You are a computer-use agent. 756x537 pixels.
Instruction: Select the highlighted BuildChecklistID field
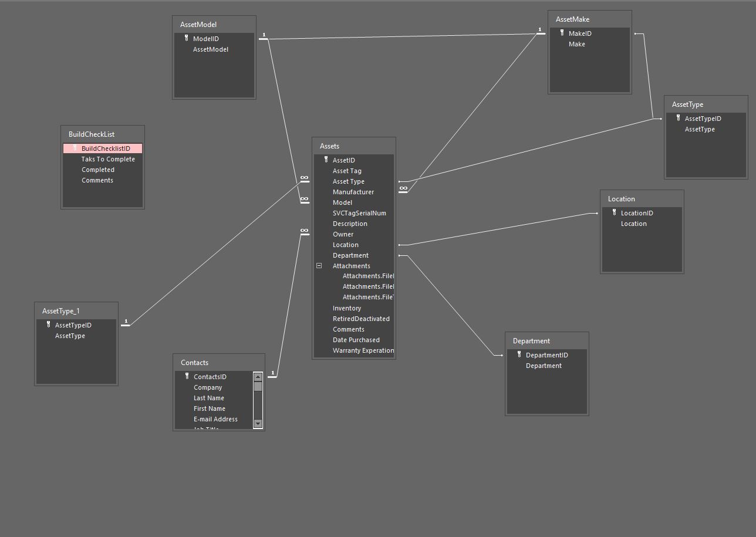click(x=103, y=148)
